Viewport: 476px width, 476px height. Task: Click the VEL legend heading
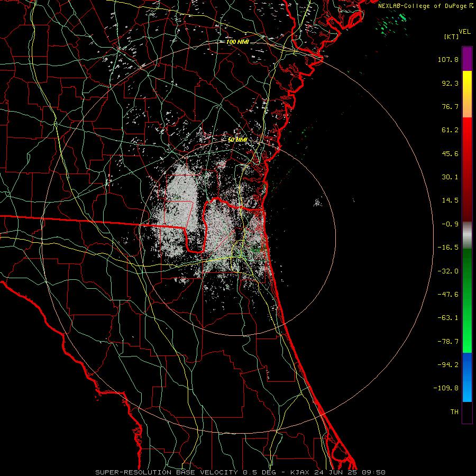464,32
